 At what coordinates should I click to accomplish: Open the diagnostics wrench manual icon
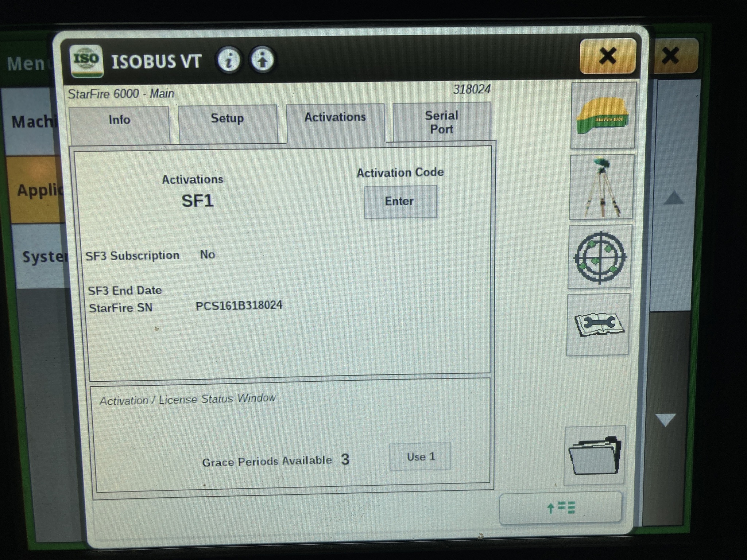[x=598, y=324]
